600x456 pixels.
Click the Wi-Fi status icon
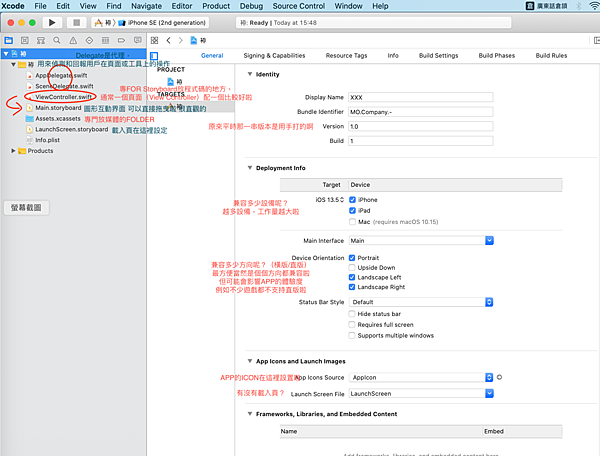pos(594,6)
